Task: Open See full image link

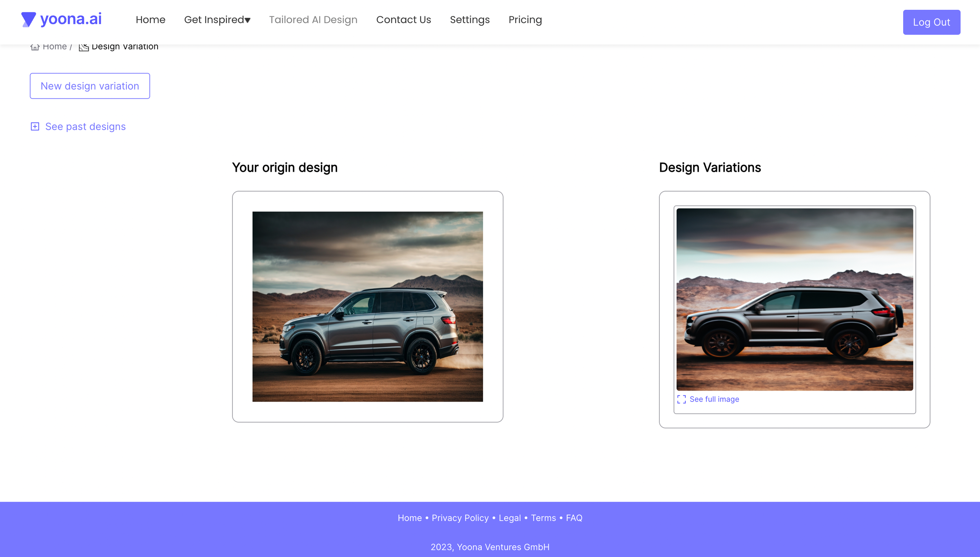Action: 714,399
